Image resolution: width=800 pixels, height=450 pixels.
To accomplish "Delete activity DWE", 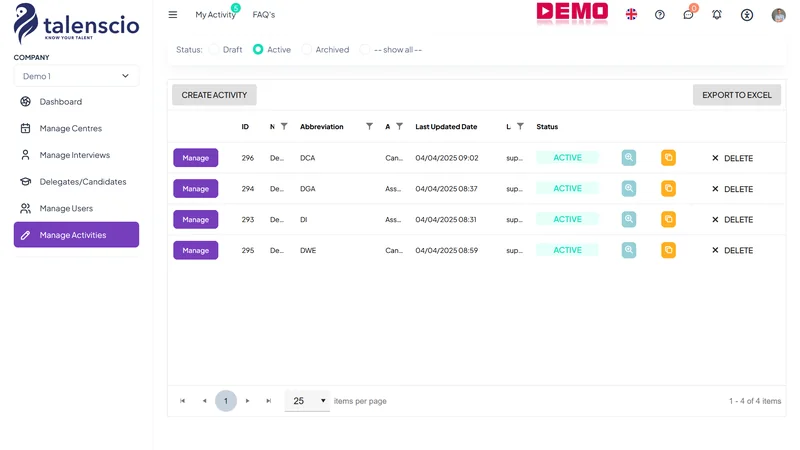I will click(732, 251).
